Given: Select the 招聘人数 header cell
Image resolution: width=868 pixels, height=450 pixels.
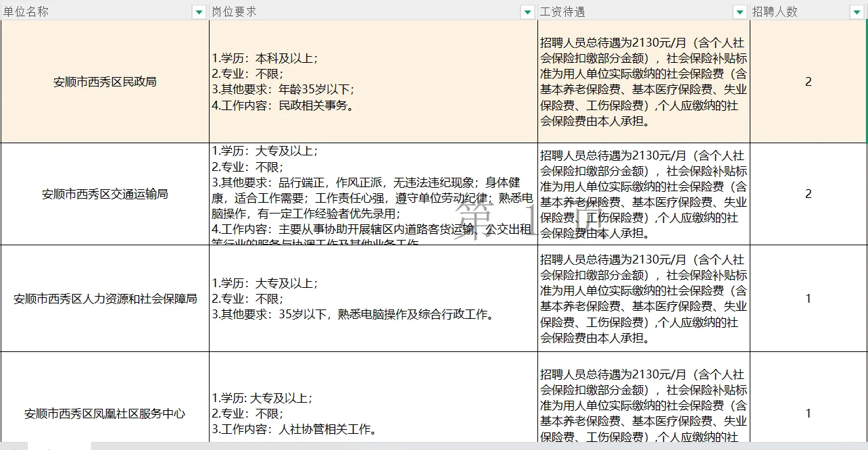Looking at the screenshot, I should 809,11.
